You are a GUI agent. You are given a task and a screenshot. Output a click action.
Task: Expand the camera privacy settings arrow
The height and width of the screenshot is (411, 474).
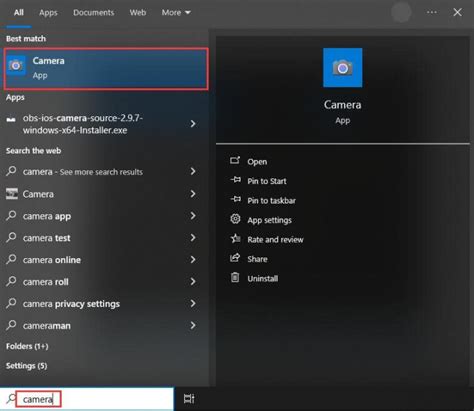point(193,303)
